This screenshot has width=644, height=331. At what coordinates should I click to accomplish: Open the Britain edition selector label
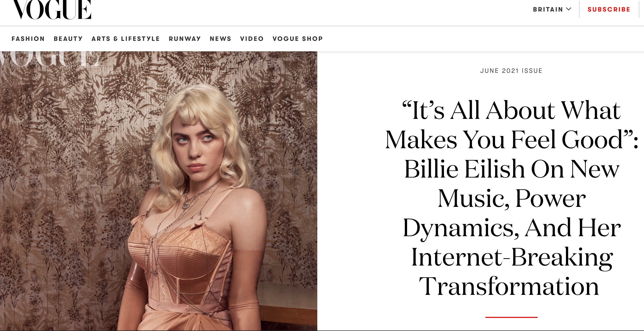[548, 9]
